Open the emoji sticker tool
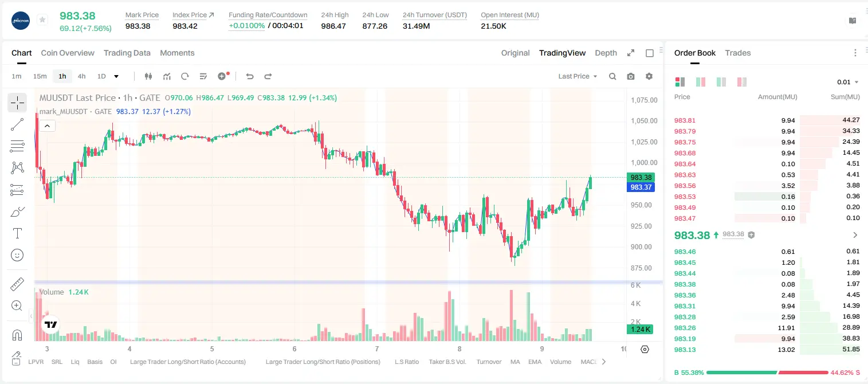This screenshot has width=868, height=384. [x=17, y=255]
